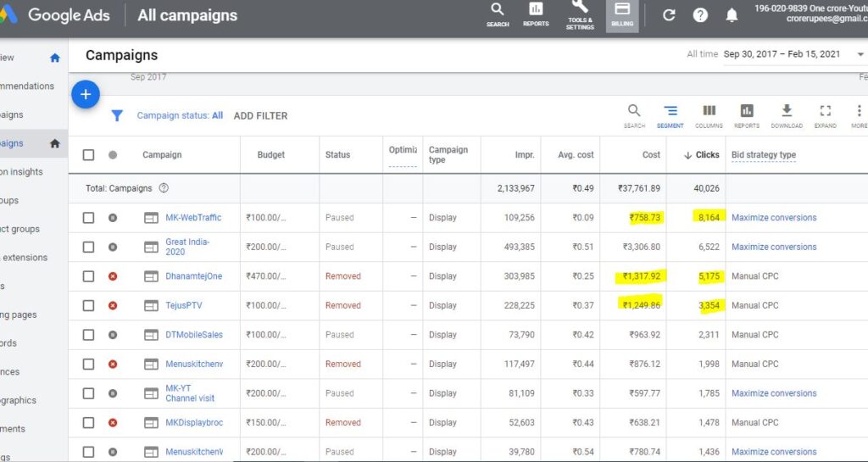Click ADD FILTER
Viewport: 868px width, 462px height.
(260, 115)
